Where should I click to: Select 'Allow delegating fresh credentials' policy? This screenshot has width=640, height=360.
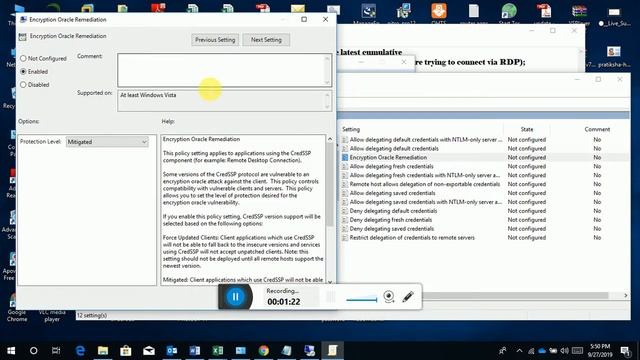[x=391, y=167]
